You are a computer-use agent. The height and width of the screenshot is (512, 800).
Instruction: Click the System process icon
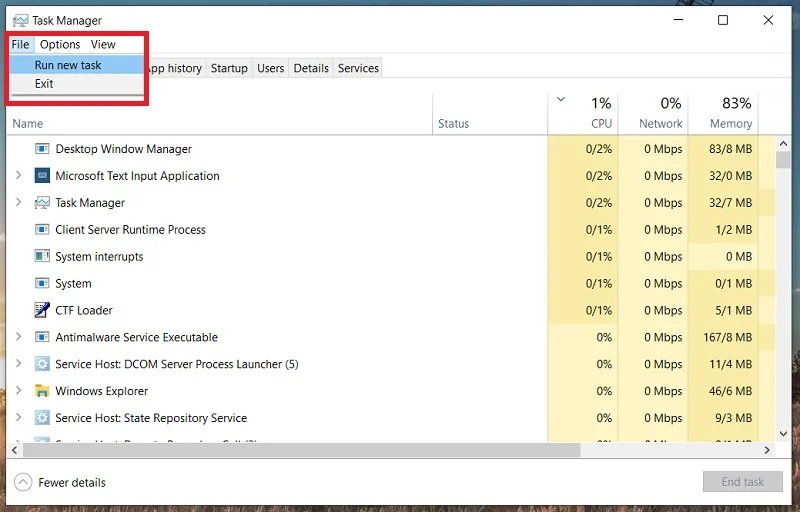click(x=42, y=284)
